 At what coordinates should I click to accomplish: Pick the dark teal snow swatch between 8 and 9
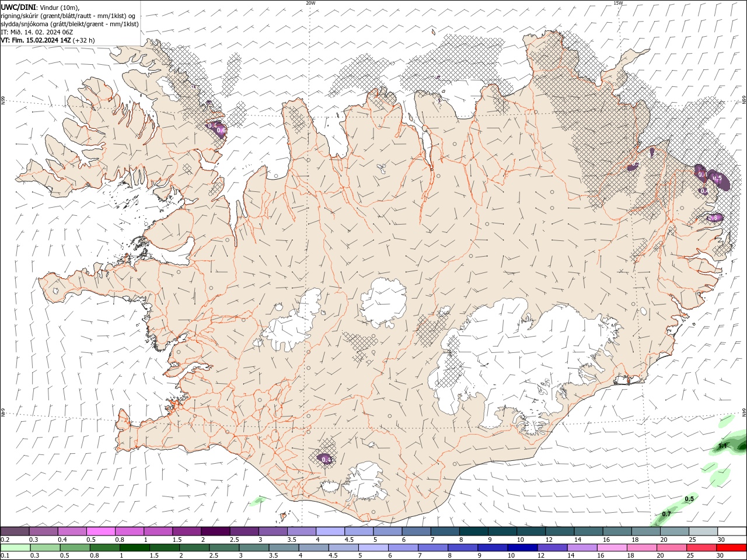tap(474, 531)
